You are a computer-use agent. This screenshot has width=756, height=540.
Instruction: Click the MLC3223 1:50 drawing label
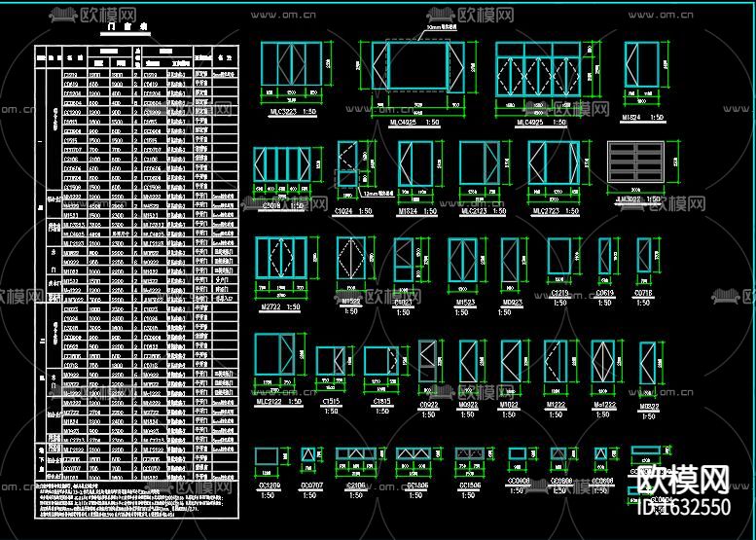tap(292, 112)
